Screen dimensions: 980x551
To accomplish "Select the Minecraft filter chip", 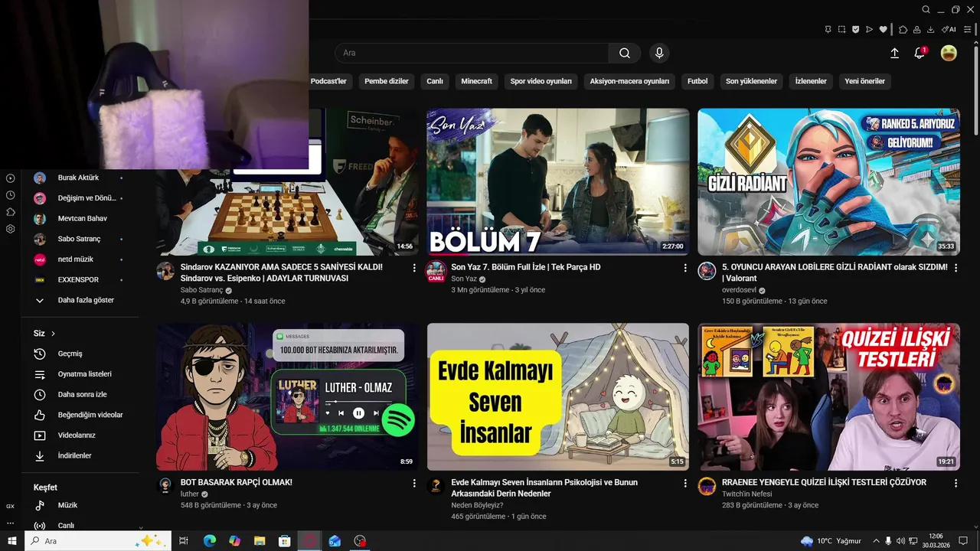I will pos(476,81).
